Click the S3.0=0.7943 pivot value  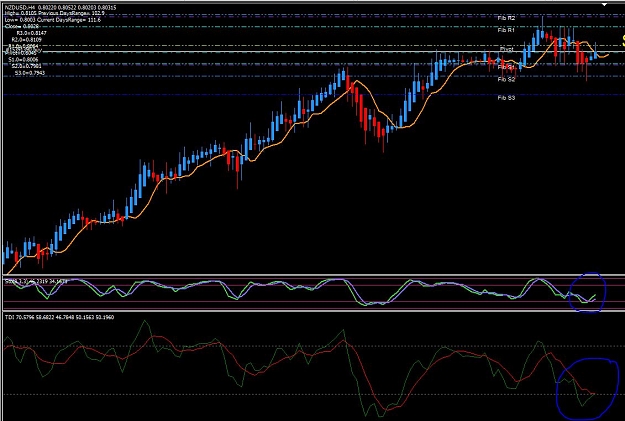30,73
